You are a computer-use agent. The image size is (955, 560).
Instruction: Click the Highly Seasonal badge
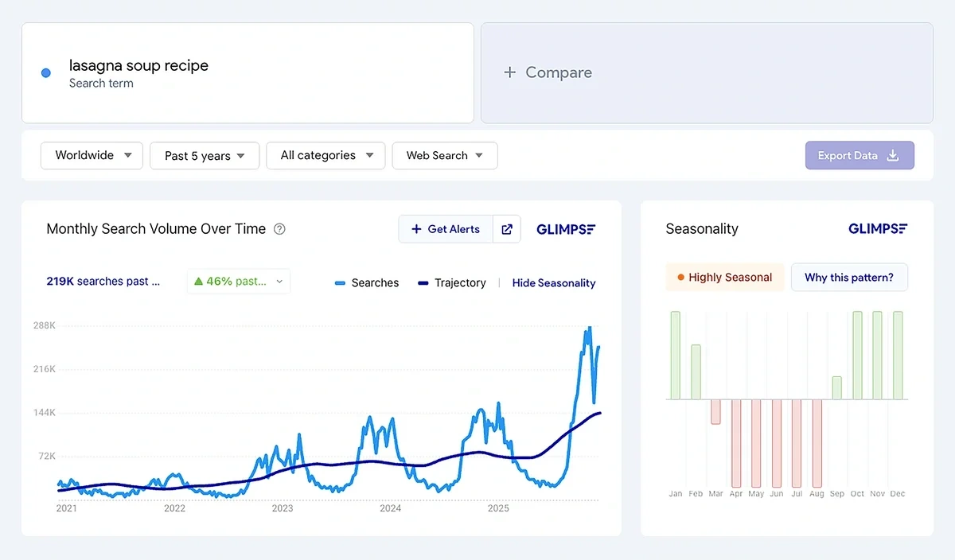(724, 277)
